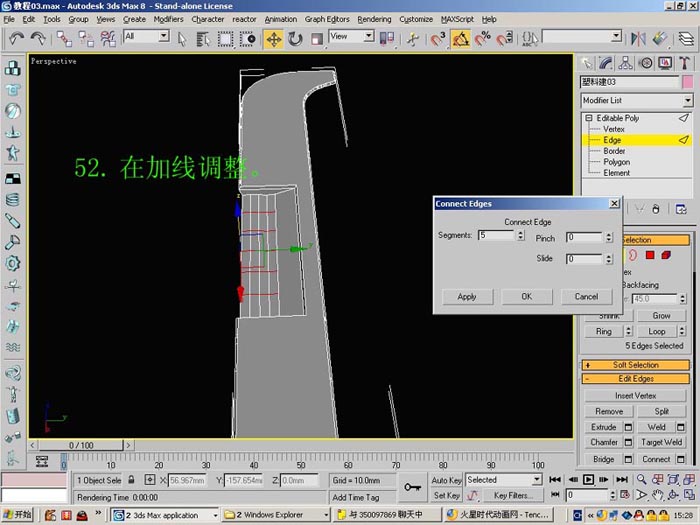Open the File menu
Image resolution: width=700 pixels, height=525 pixels.
click(9, 19)
